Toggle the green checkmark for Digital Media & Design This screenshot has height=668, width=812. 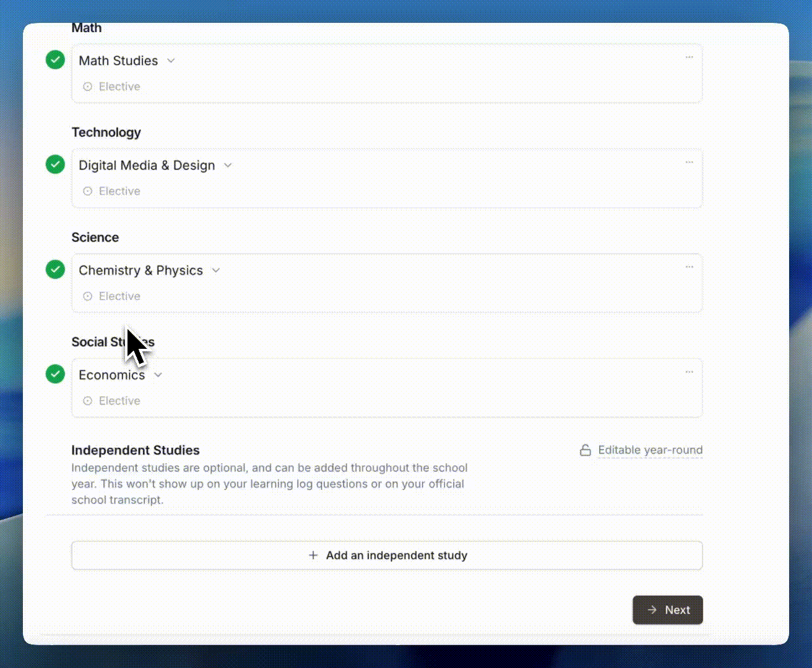(56, 165)
